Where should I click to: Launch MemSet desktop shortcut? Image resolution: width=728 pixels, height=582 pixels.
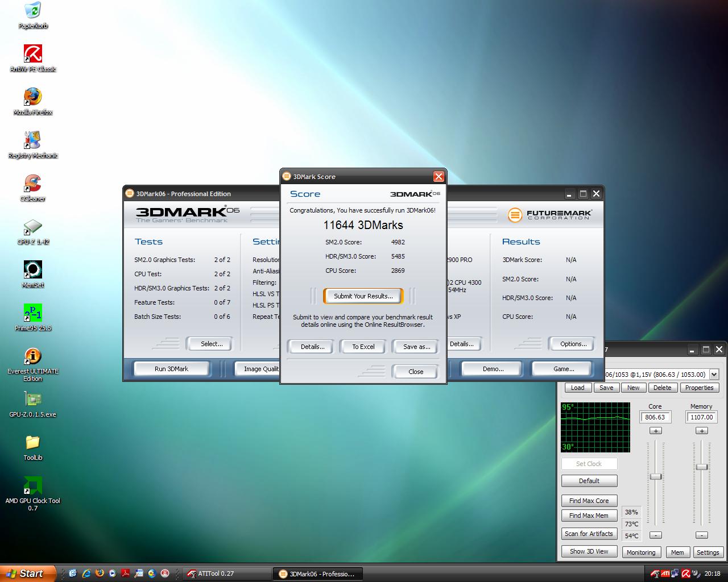[33, 275]
